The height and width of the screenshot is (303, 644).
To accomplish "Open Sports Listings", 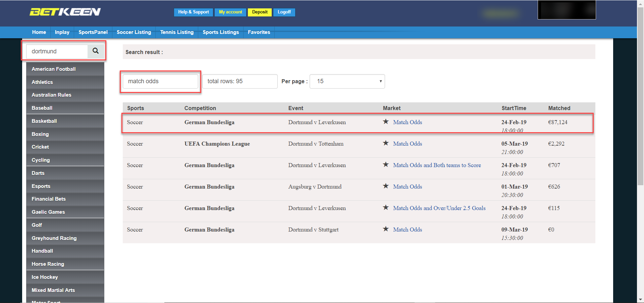I will pyautogui.click(x=221, y=32).
